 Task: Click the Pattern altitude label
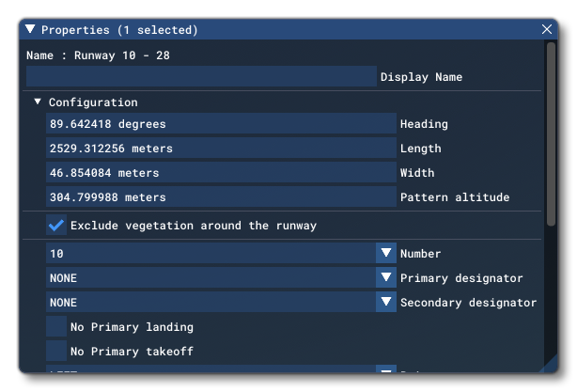pyautogui.click(x=455, y=197)
